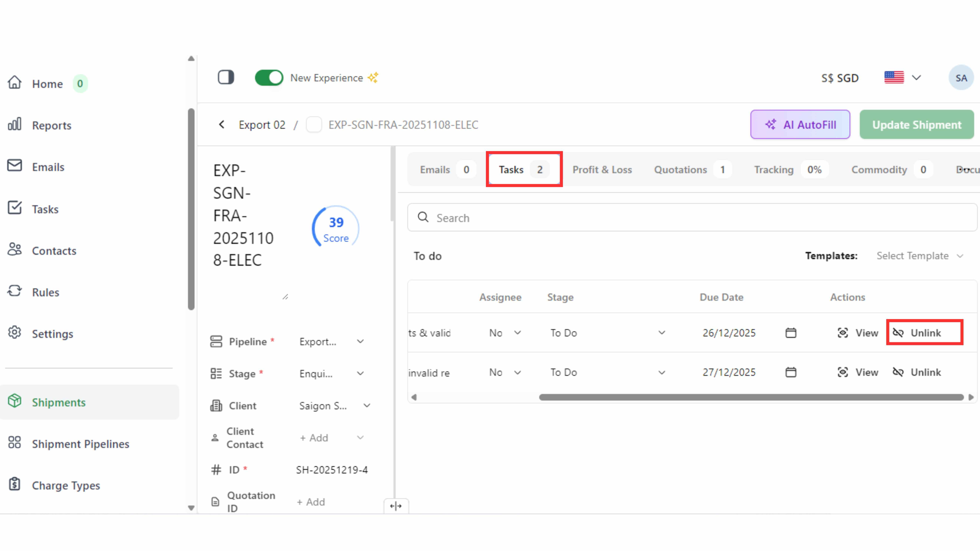Open calendar for 26/12/2025 due date

click(x=790, y=333)
